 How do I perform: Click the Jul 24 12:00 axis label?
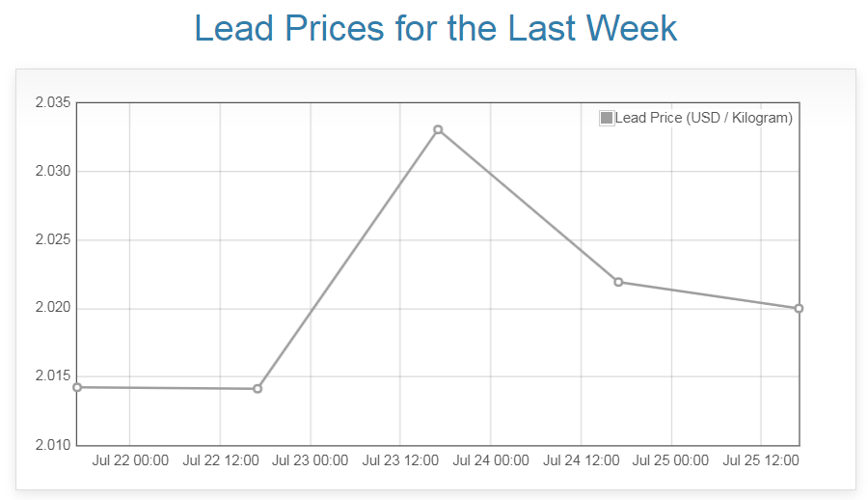582,460
